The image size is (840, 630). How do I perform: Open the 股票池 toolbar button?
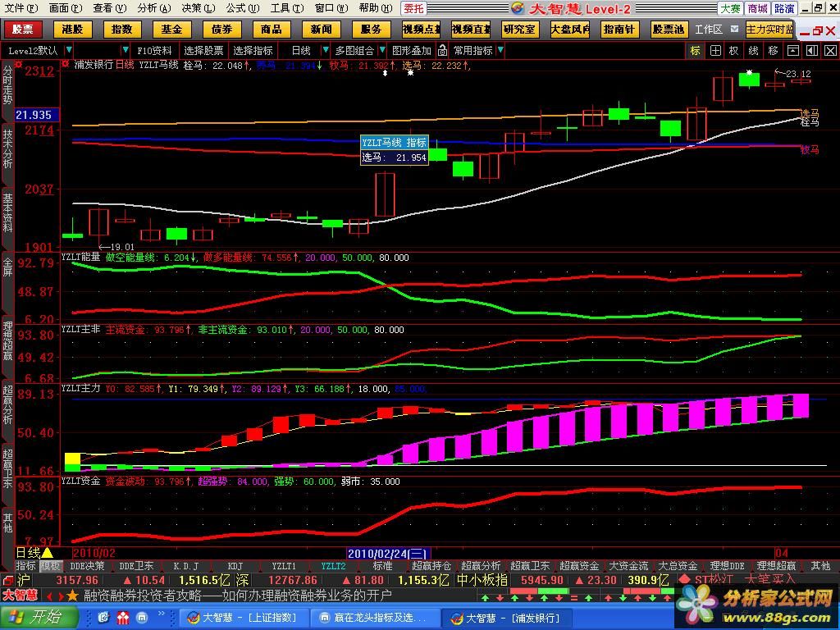pos(669,30)
